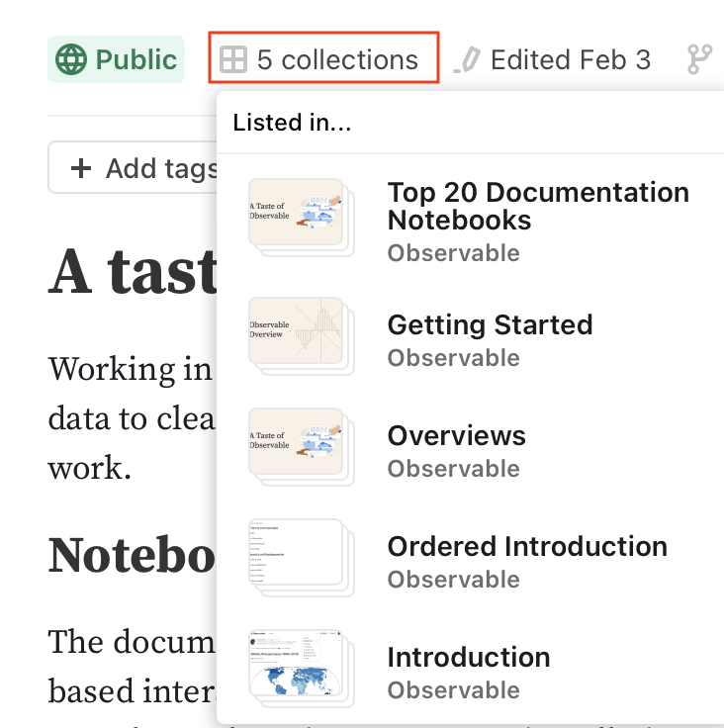The width and height of the screenshot is (724, 728).
Task: Click the Add tags button
Action: click(133, 167)
